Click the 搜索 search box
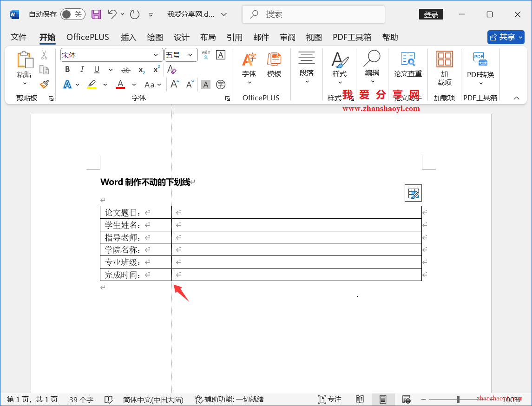Image resolution: width=532 pixels, height=406 pixels. (314, 14)
